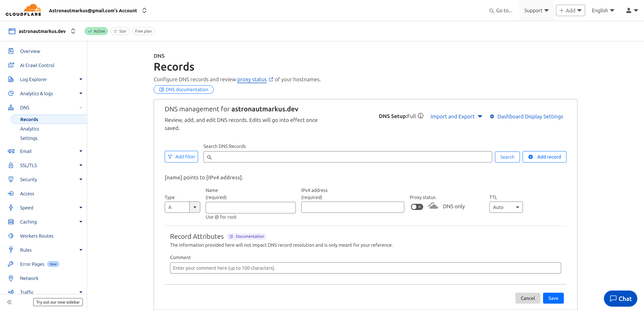Collapse the left sidebar with double-arrow control
Image resolution: width=644 pixels, height=310 pixels.
coord(10,302)
